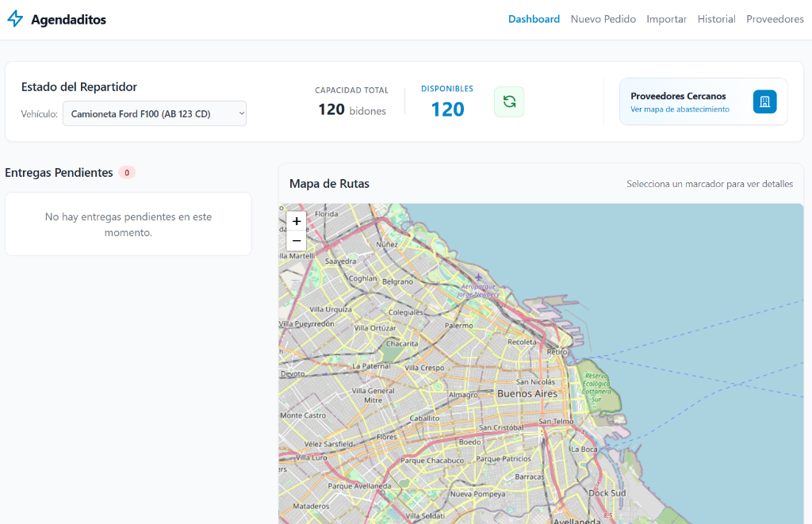The height and width of the screenshot is (524, 812).
Task: Click the No hay entregas pendientes message
Action: (x=128, y=224)
